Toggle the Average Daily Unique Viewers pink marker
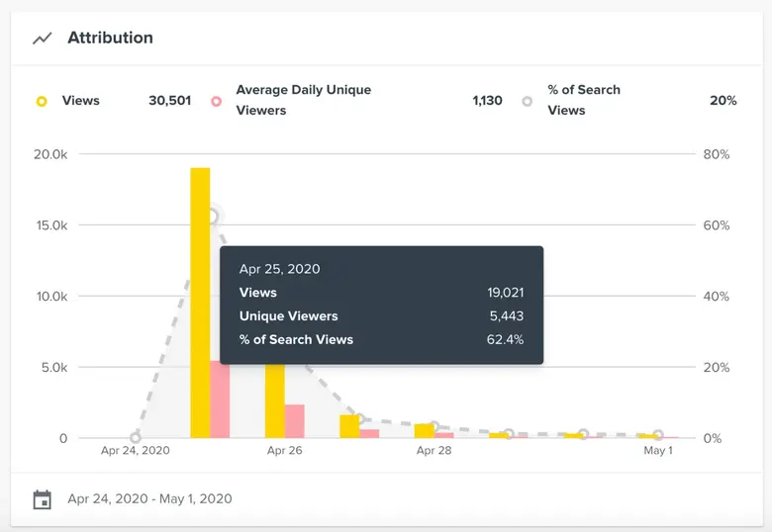The height and width of the screenshot is (532, 772). point(215,101)
